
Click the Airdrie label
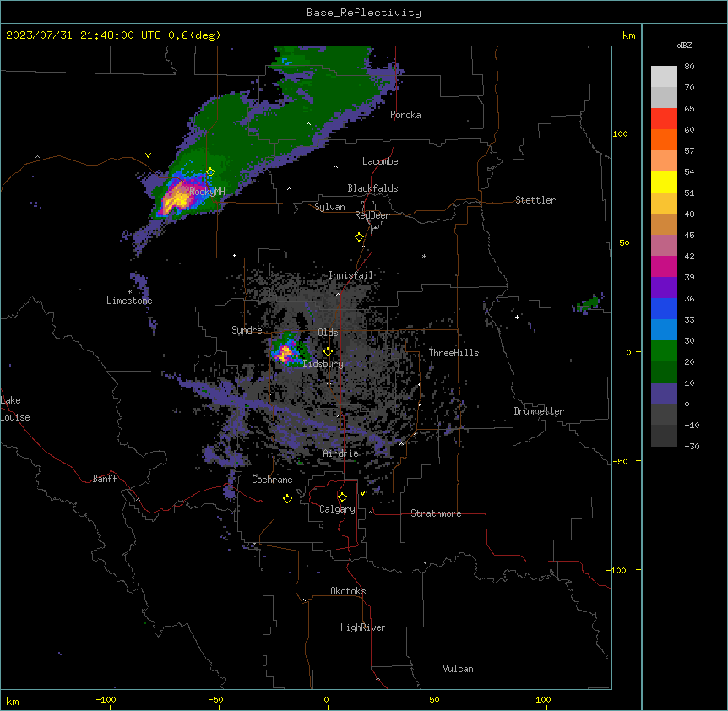tap(341, 453)
